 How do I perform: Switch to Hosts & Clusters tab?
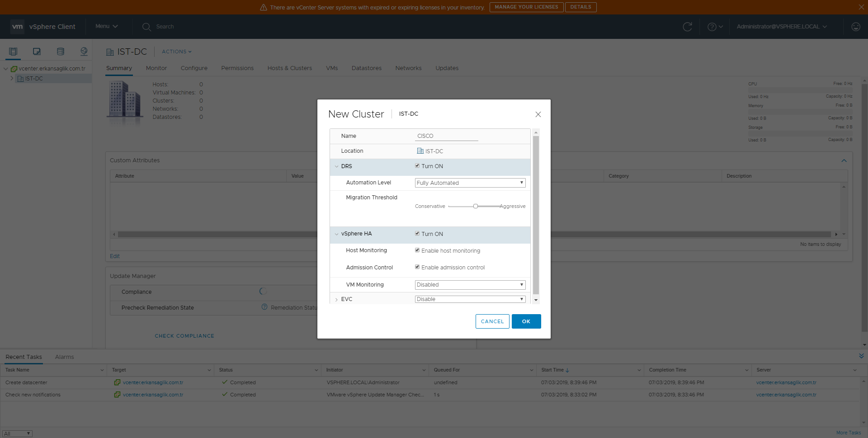(x=290, y=68)
